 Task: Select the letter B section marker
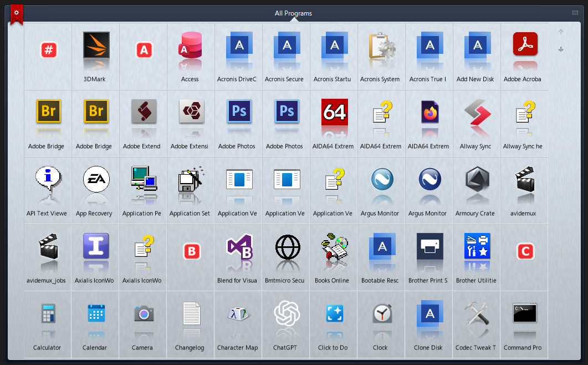pyautogui.click(x=191, y=252)
